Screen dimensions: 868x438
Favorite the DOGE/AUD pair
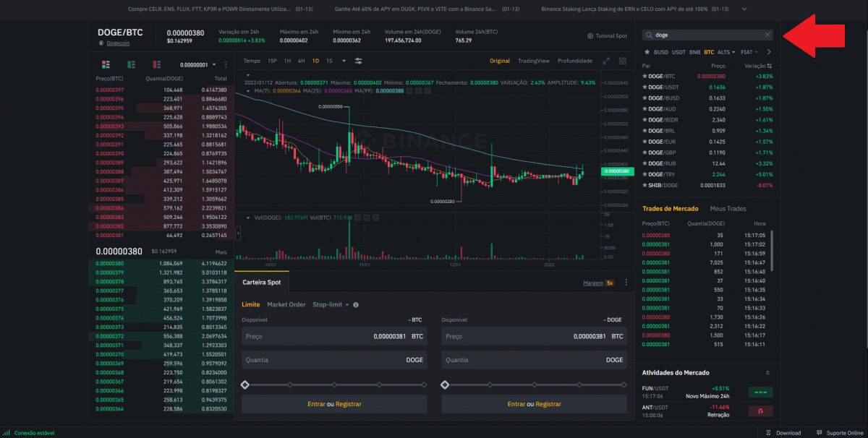(x=644, y=108)
